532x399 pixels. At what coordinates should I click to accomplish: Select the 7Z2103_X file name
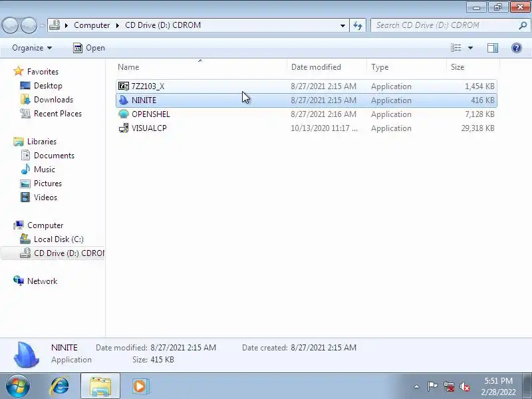click(148, 86)
